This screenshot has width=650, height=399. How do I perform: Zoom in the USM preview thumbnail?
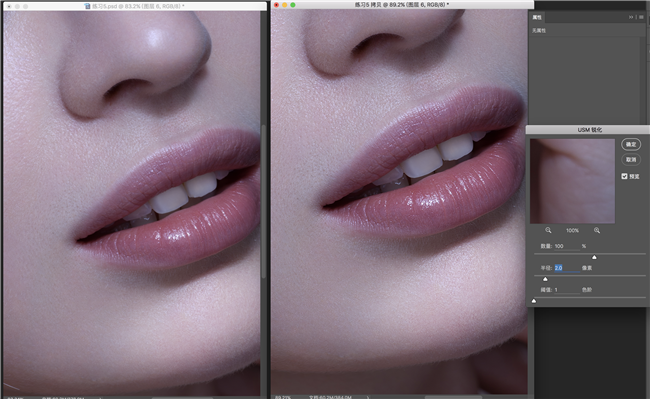(x=597, y=230)
